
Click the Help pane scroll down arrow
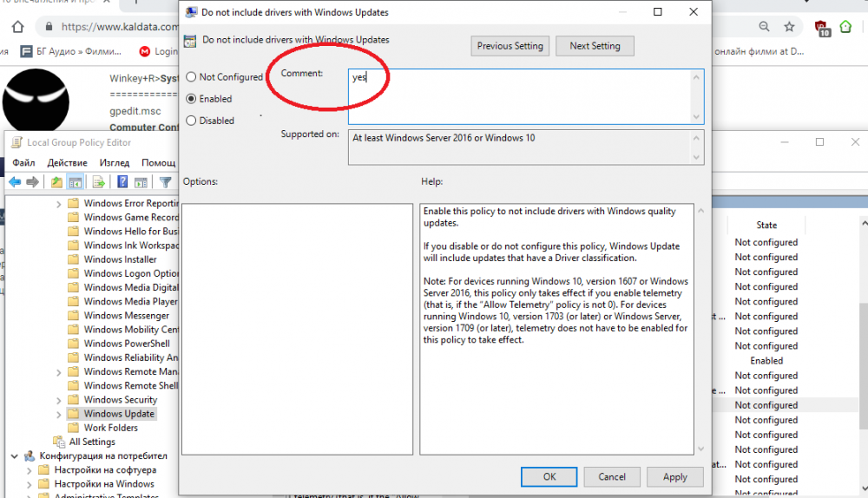tap(700, 449)
